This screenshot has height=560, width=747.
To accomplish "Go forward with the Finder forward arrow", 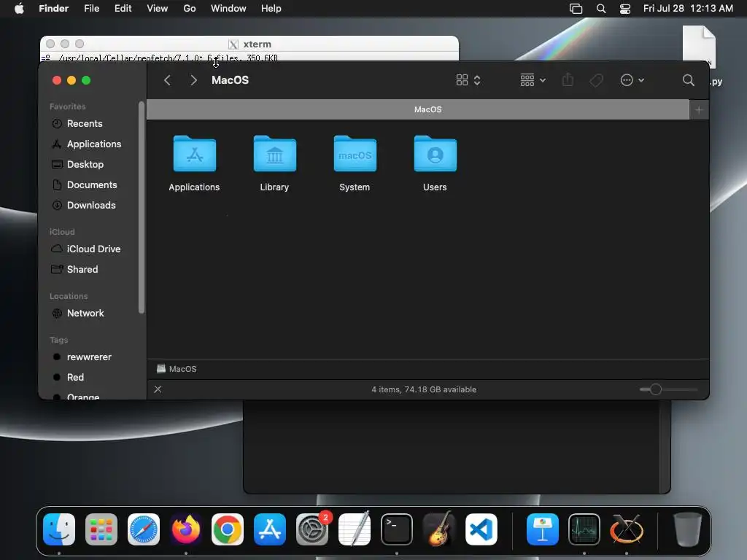I will coord(193,80).
